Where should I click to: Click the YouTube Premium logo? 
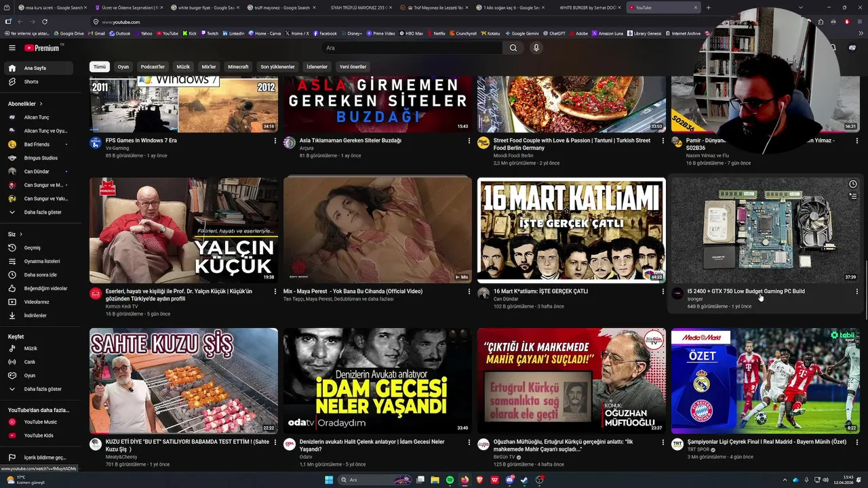[x=43, y=48]
